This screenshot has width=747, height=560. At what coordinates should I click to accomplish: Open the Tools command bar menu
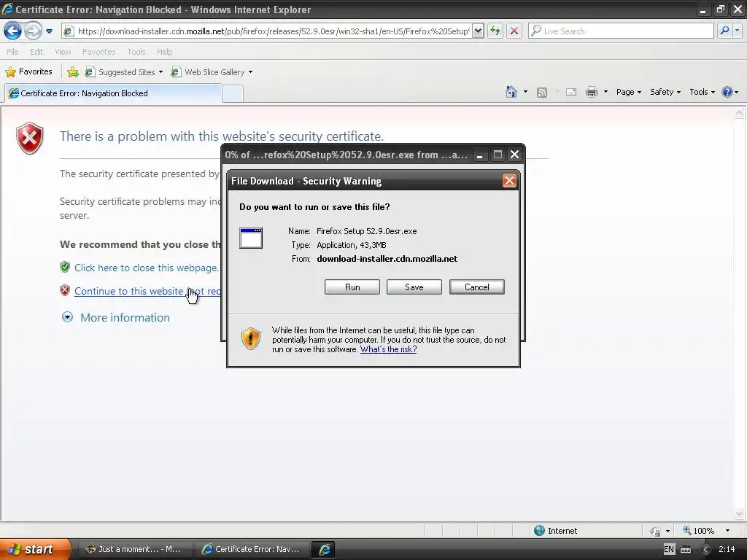(702, 92)
